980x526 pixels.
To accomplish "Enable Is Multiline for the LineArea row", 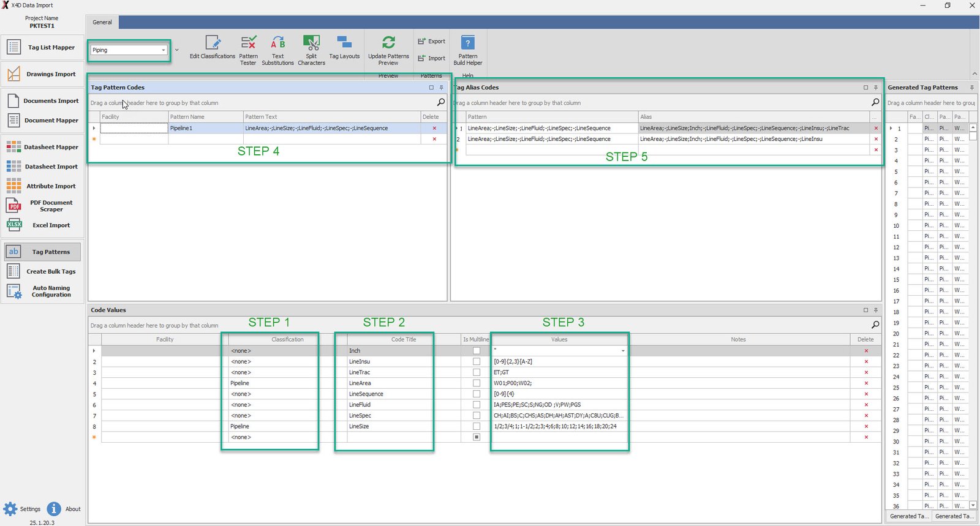I will pyautogui.click(x=477, y=383).
